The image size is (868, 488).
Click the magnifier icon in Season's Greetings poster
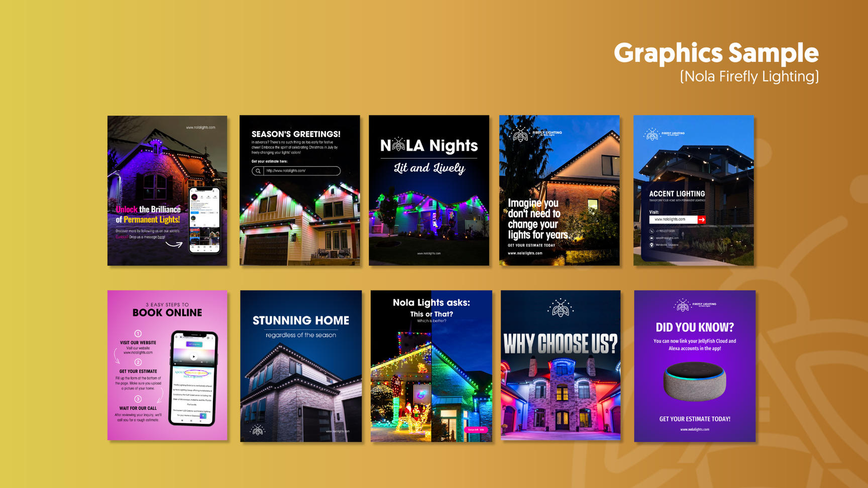point(258,171)
